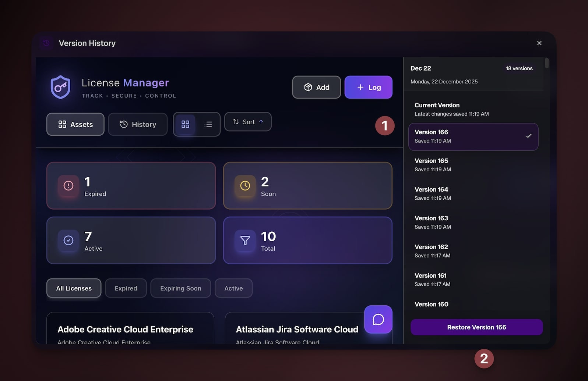
Task: Switch to grid view layout
Action: pos(185,124)
